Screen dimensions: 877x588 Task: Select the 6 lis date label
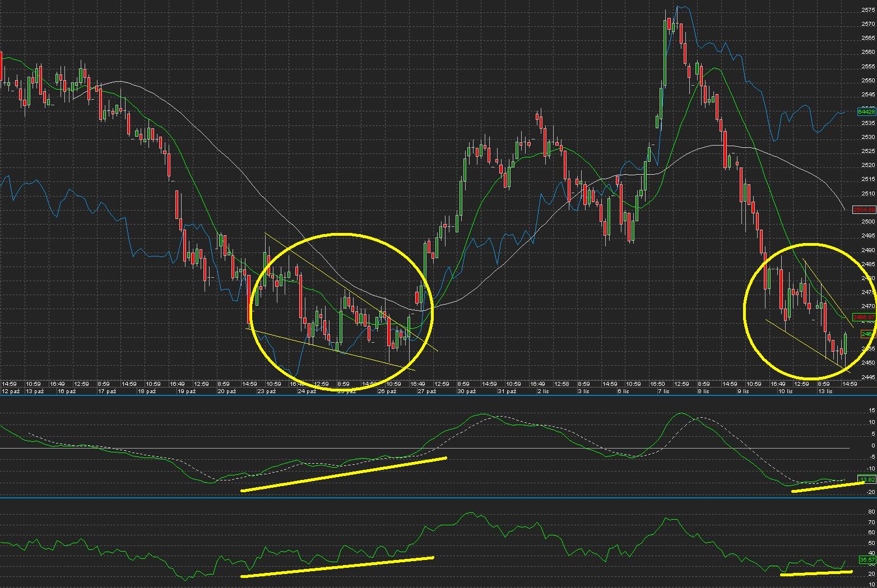pyautogui.click(x=624, y=391)
